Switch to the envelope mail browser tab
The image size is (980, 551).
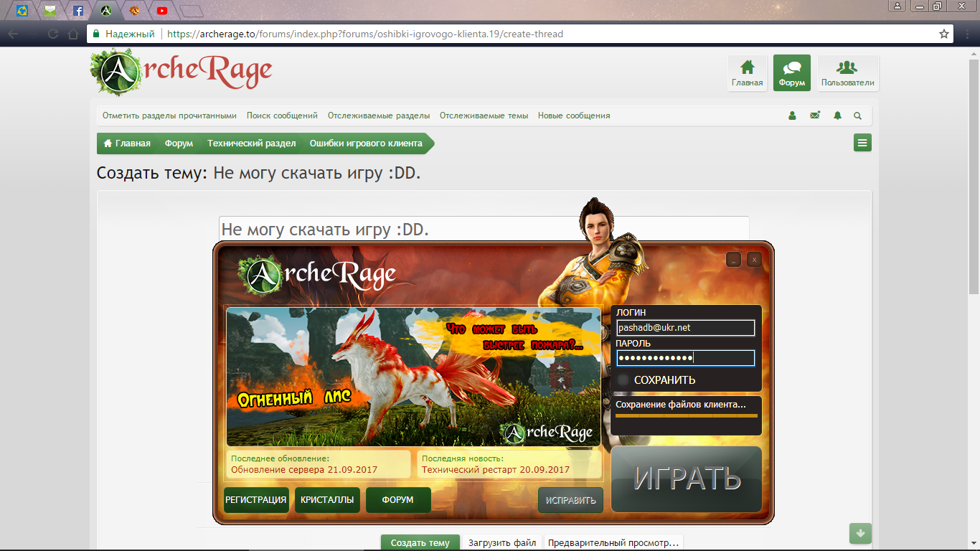tap(50, 11)
